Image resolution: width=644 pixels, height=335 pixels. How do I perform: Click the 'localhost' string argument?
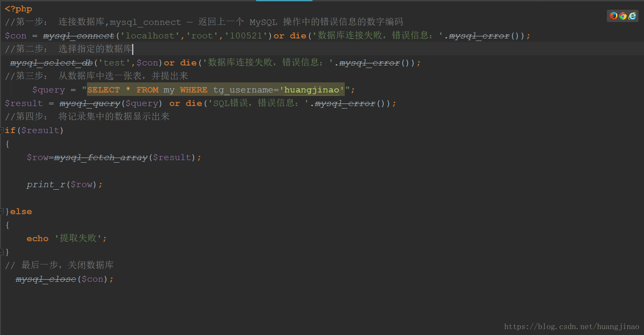tap(150, 36)
